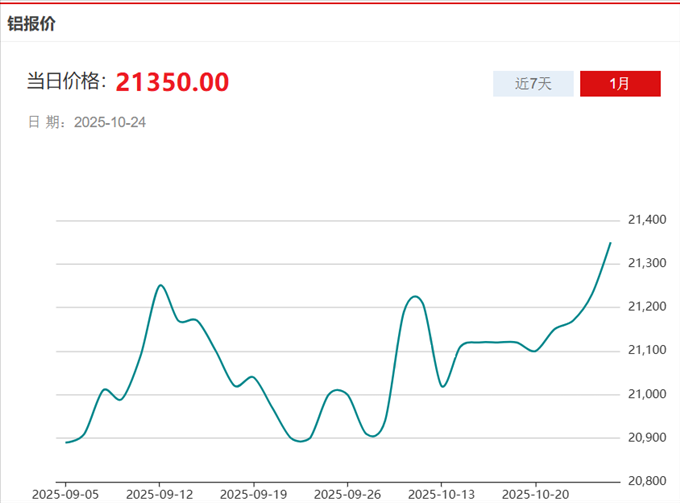Click x-axis label 2025-09-19
The width and height of the screenshot is (680, 503).
coord(253,494)
